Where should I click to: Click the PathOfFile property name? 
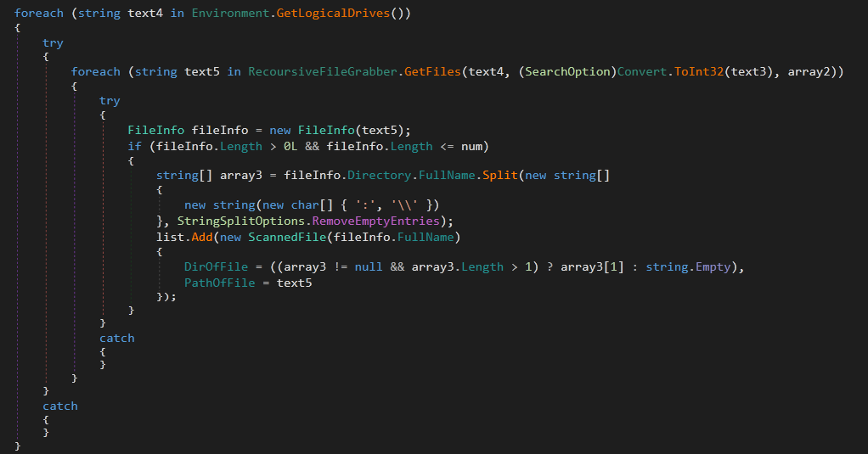point(219,282)
